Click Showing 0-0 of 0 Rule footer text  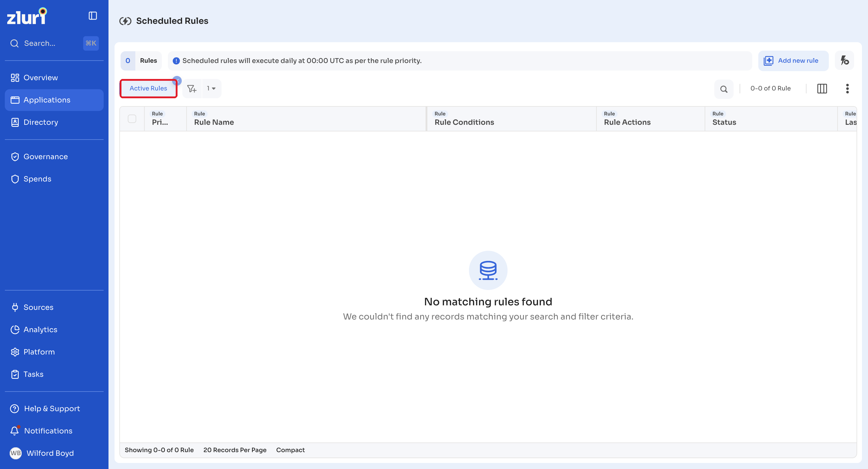pyautogui.click(x=159, y=450)
